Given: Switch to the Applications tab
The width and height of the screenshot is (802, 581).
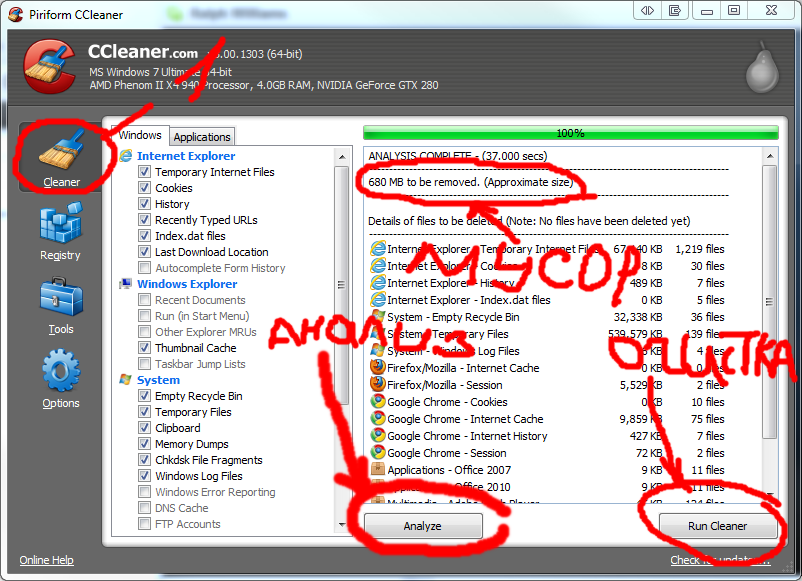Looking at the screenshot, I should click(x=202, y=137).
